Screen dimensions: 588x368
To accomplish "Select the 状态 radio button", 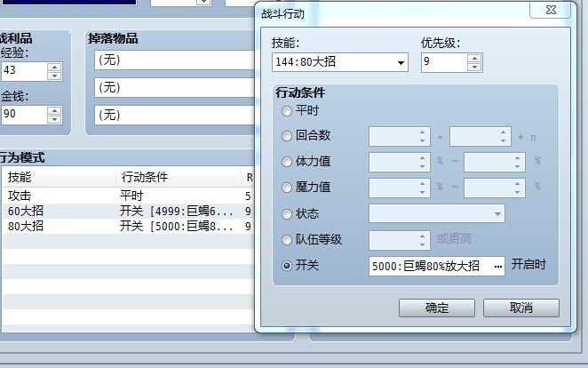I will tap(287, 214).
